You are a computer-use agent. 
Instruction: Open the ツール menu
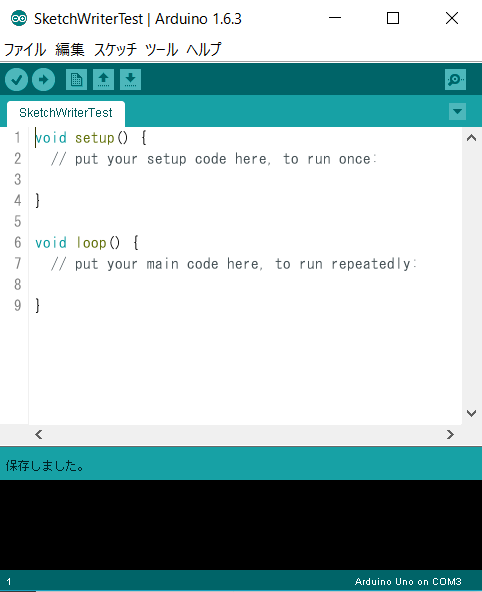click(162, 49)
